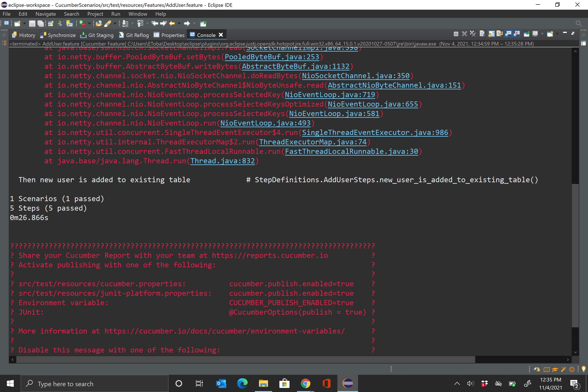The image size is (588, 392).
Task: Follow the Thread.java:832 link
Action: coord(222,161)
